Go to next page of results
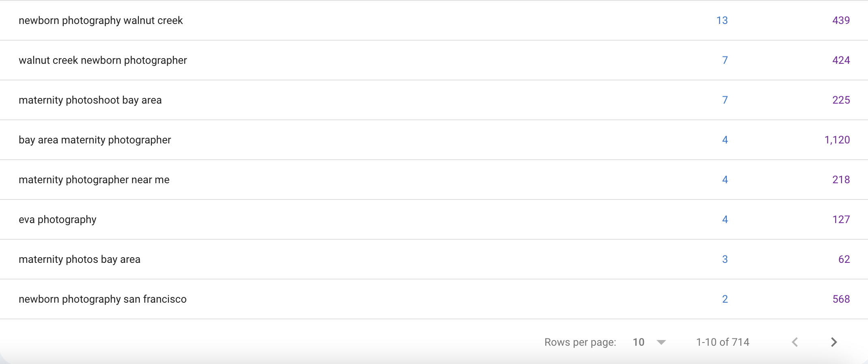Screen dimensions: 868x364 click(834, 342)
